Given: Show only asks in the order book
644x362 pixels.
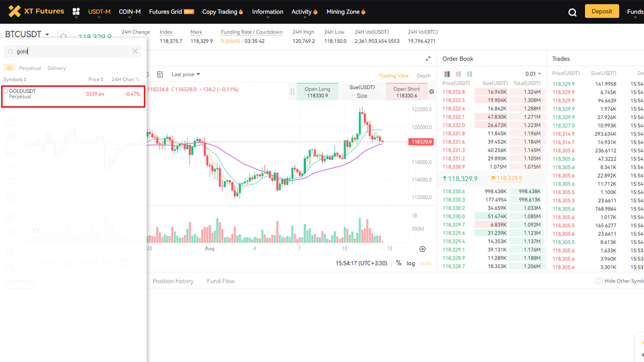Looking at the screenshot, I should [458, 74].
